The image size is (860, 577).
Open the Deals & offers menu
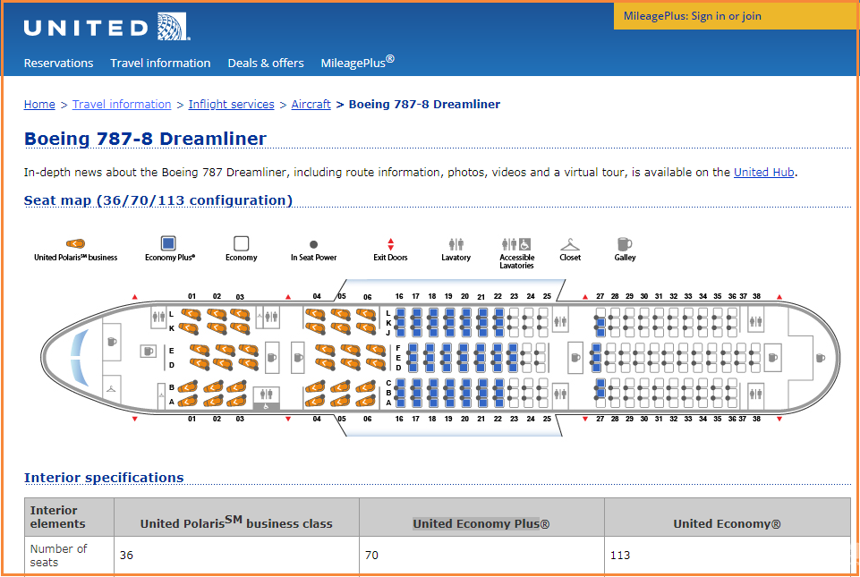click(265, 63)
